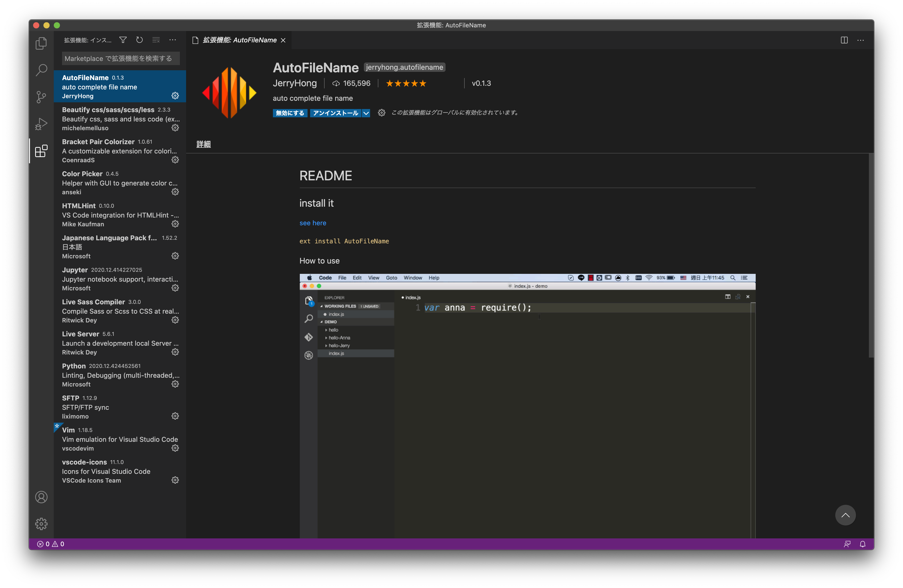Click the v0.1.3 version label
The width and height of the screenshot is (903, 588).
[481, 83]
